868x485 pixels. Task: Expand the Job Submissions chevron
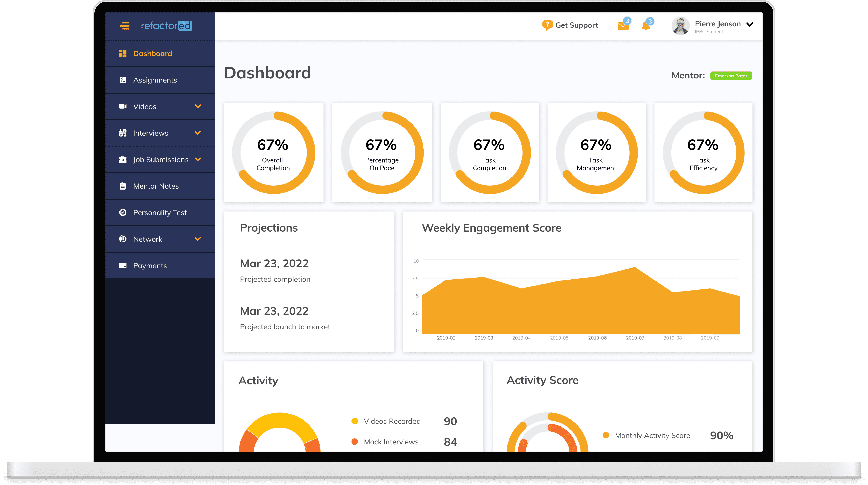tap(198, 159)
